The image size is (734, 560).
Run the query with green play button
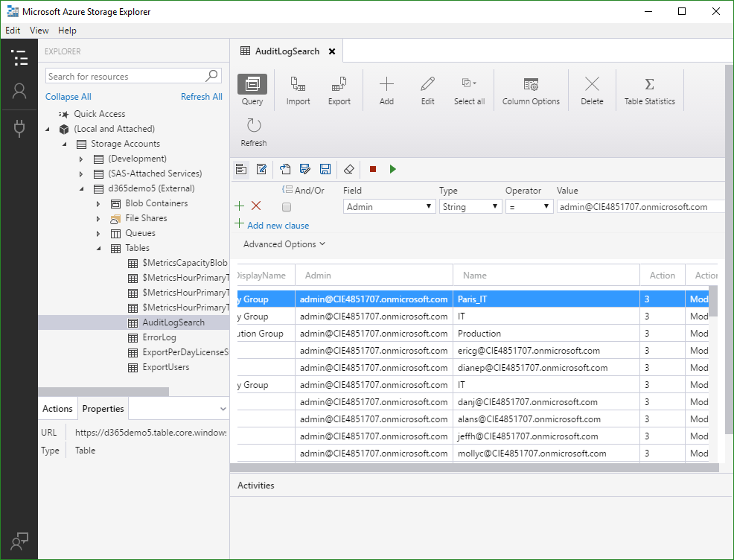coord(393,169)
